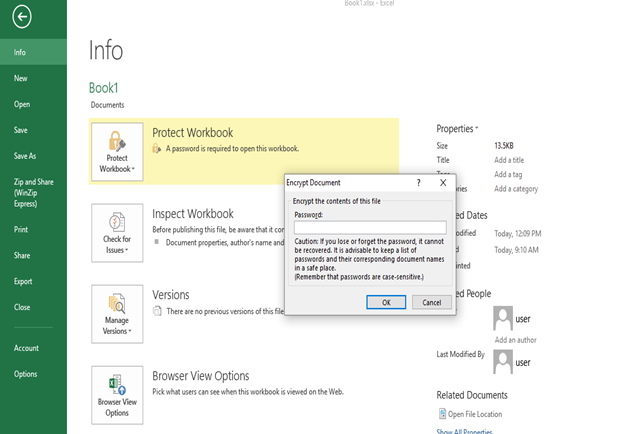Click the Documents path text under Book1
The width and height of the screenshot is (624, 434).
pyautogui.click(x=107, y=105)
